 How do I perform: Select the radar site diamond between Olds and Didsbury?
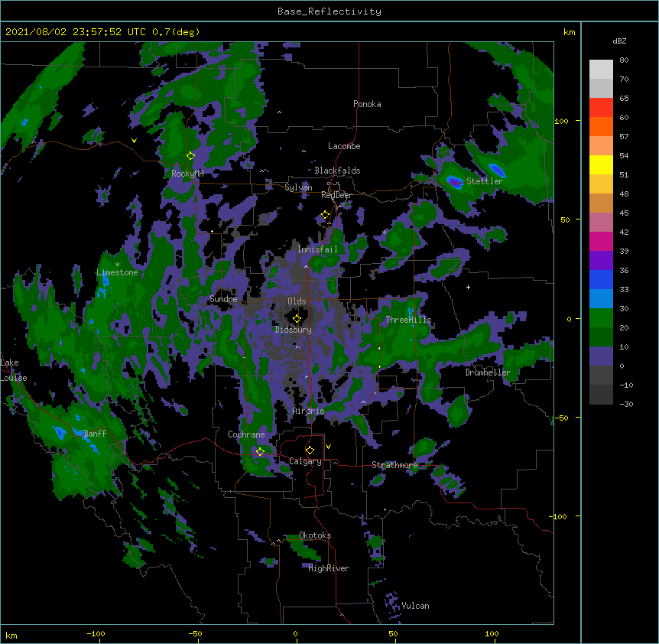coord(297,319)
